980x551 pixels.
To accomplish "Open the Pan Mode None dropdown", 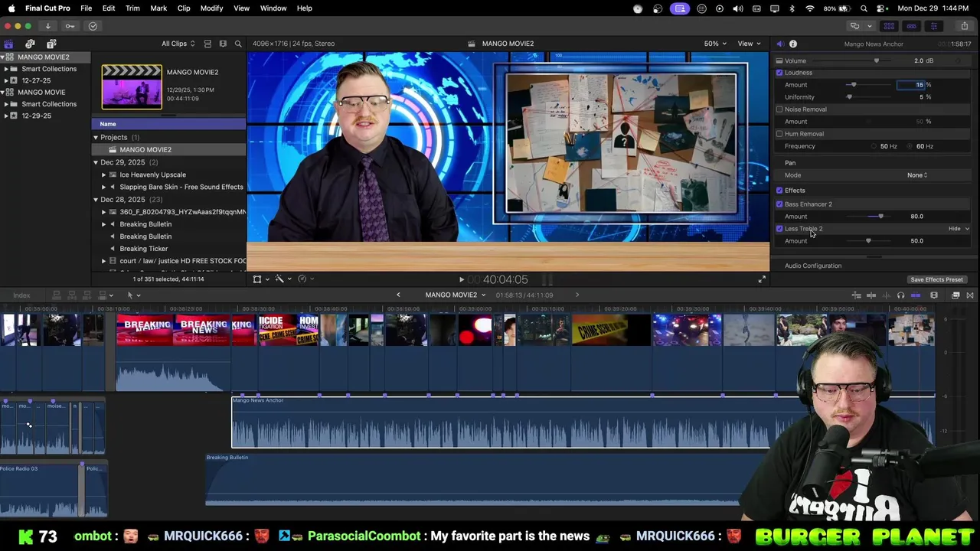I will coord(917,175).
